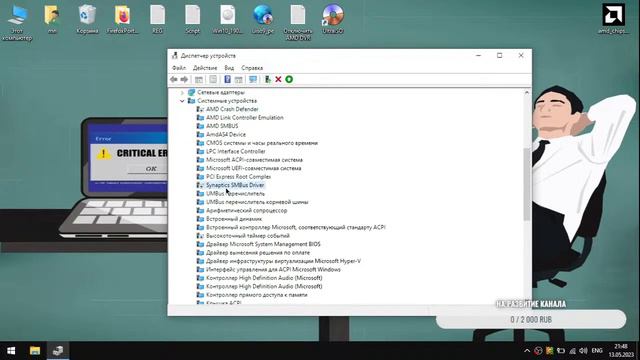Click the Scan for hardware changes monitor icon
Screen dimensions: 640x360
point(253,79)
